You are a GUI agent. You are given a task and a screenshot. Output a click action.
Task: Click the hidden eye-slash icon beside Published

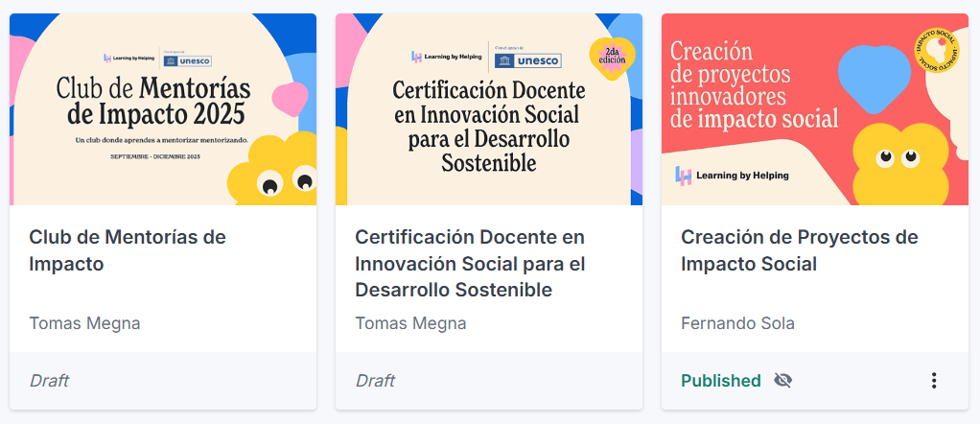click(783, 381)
